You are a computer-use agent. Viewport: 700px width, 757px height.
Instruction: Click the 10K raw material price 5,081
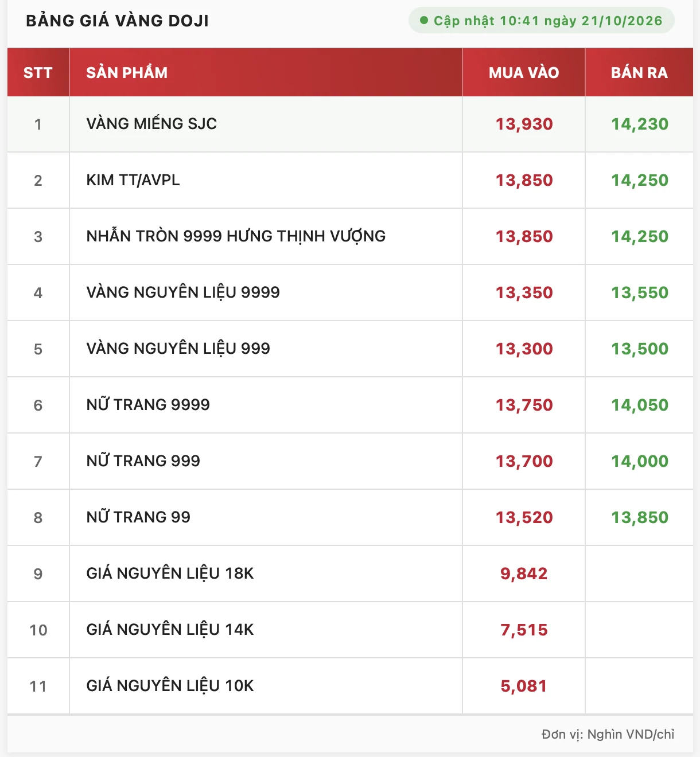pyautogui.click(x=524, y=686)
